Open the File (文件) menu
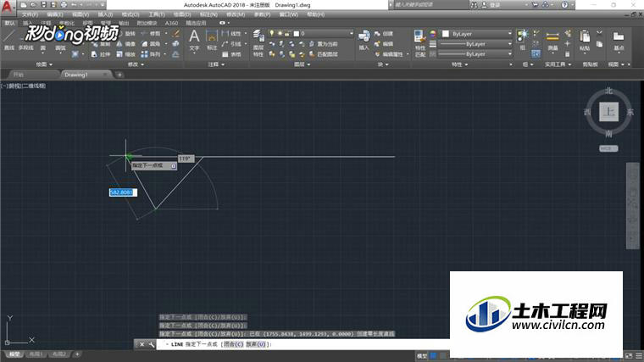 pos(30,14)
